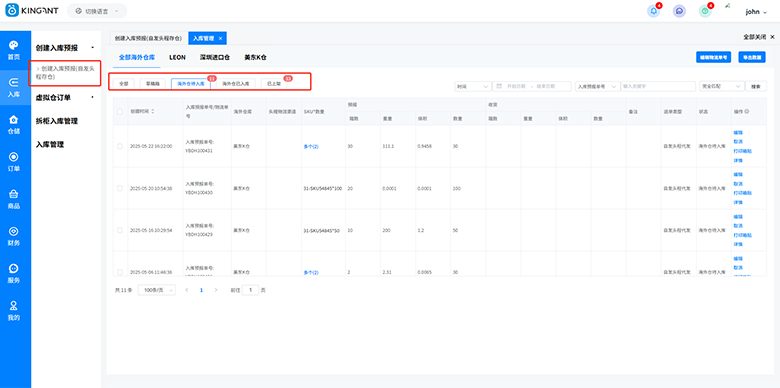Go to 订单 orders sidebar icon
The height and width of the screenshot is (388, 780).
click(x=14, y=162)
